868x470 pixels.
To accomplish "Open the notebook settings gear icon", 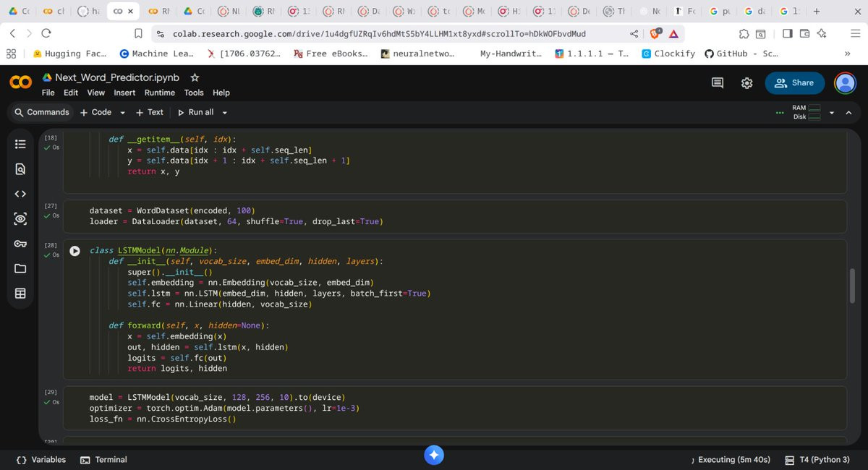I will pos(747,83).
